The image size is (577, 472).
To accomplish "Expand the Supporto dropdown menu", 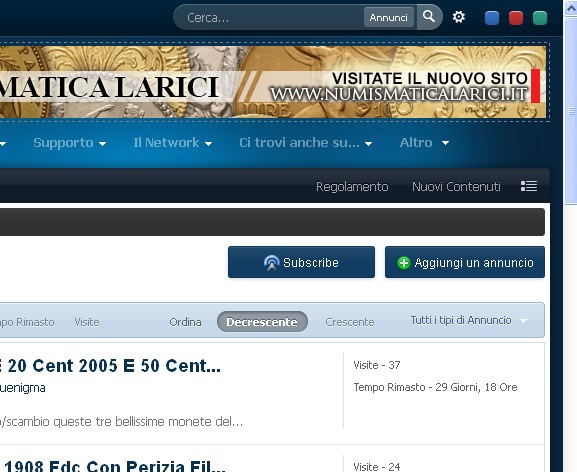I will tap(70, 143).
